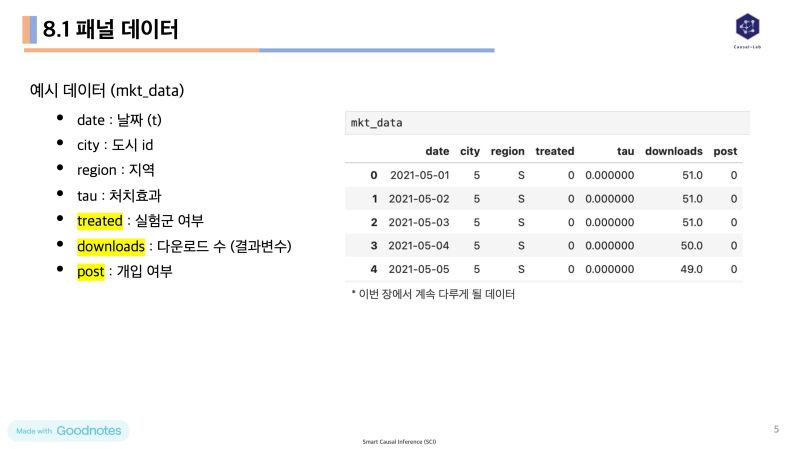Click the date cell '2021-05-02'
The height and width of the screenshot is (449, 799).
click(x=419, y=199)
